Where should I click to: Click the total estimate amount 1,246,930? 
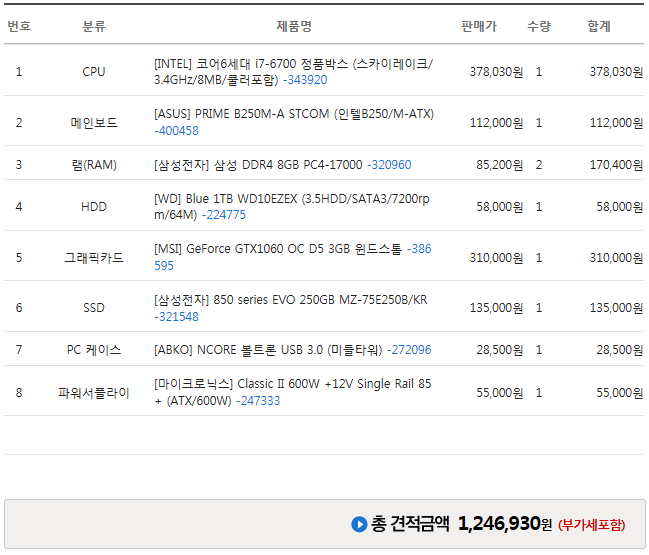499,524
